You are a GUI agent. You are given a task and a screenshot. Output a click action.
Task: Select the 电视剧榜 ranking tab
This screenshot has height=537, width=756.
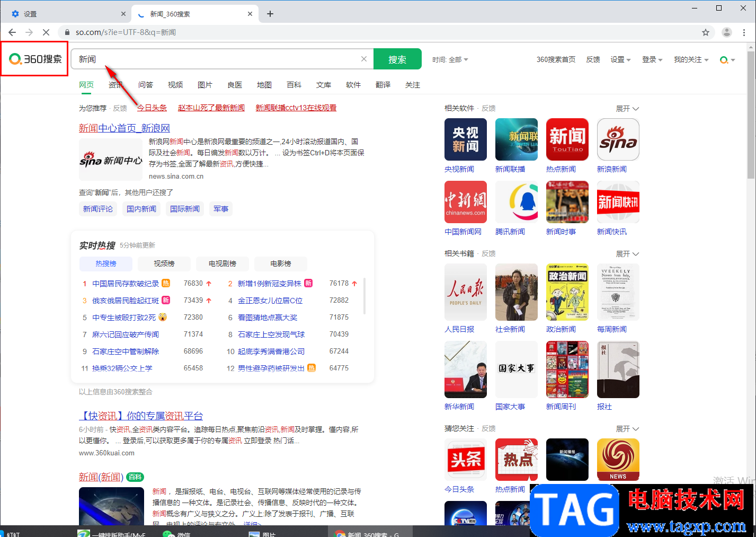[x=223, y=263]
